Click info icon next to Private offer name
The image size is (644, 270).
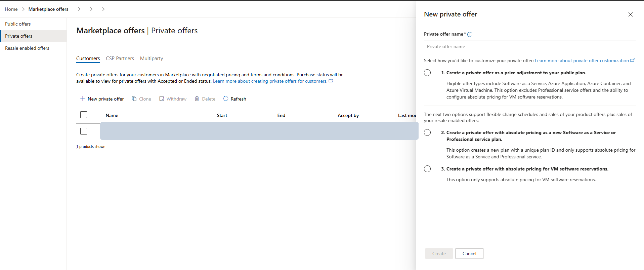click(470, 34)
